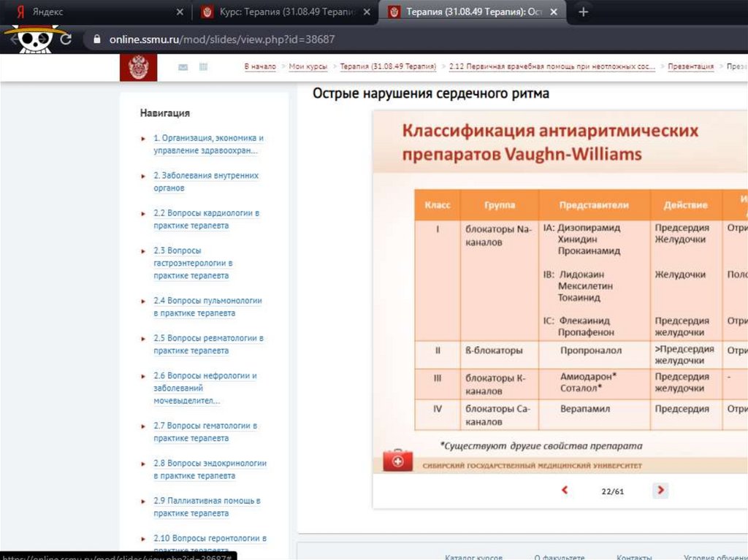
Task: Click the padlock site security icon
Action: pyautogui.click(x=97, y=39)
